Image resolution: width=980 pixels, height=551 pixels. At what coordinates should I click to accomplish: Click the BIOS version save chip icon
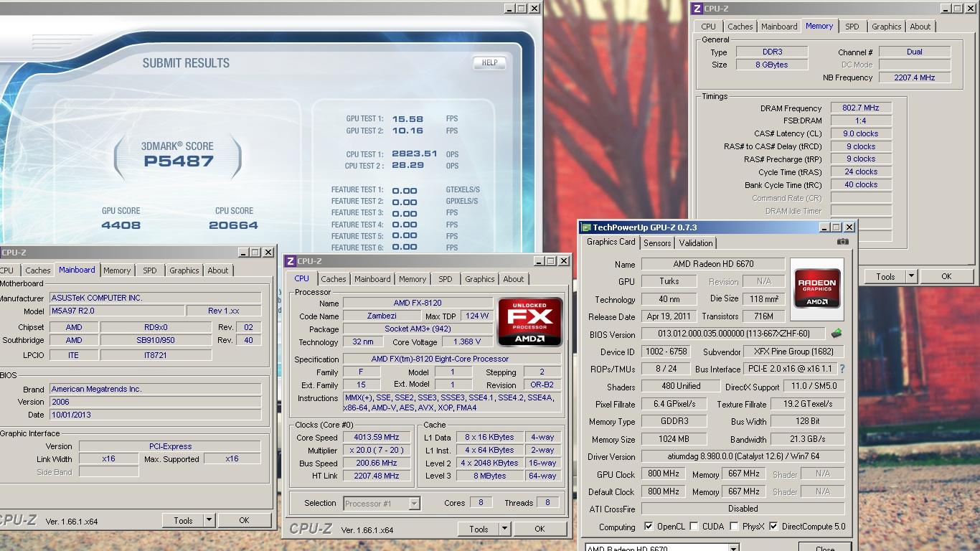coord(837,334)
